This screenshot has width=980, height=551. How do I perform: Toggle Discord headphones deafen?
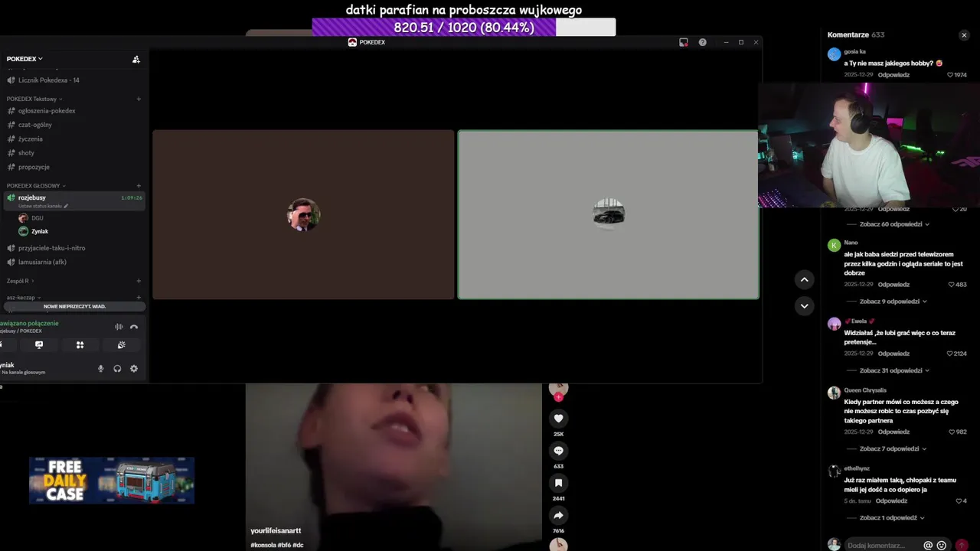[117, 369]
